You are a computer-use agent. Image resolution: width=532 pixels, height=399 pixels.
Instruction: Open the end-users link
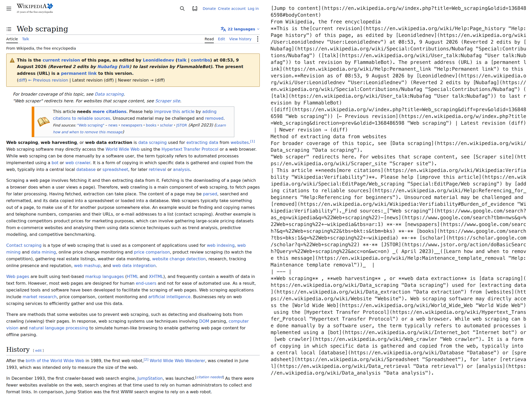click(x=146, y=283)
